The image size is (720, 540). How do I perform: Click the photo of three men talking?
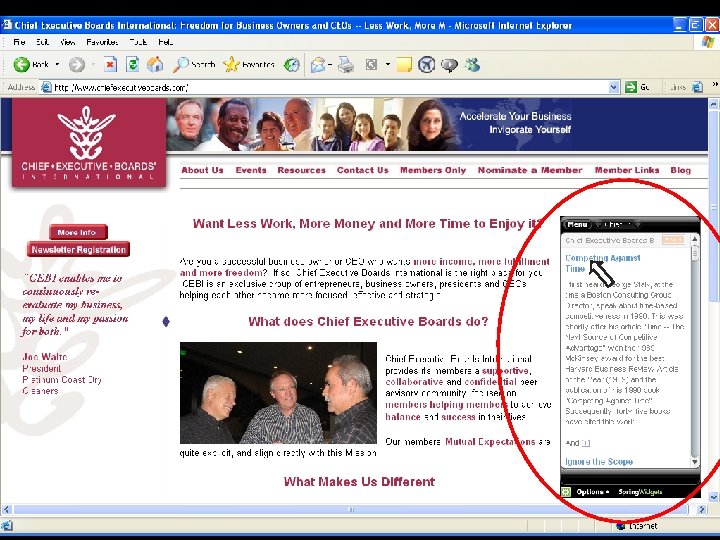[278, 393]
